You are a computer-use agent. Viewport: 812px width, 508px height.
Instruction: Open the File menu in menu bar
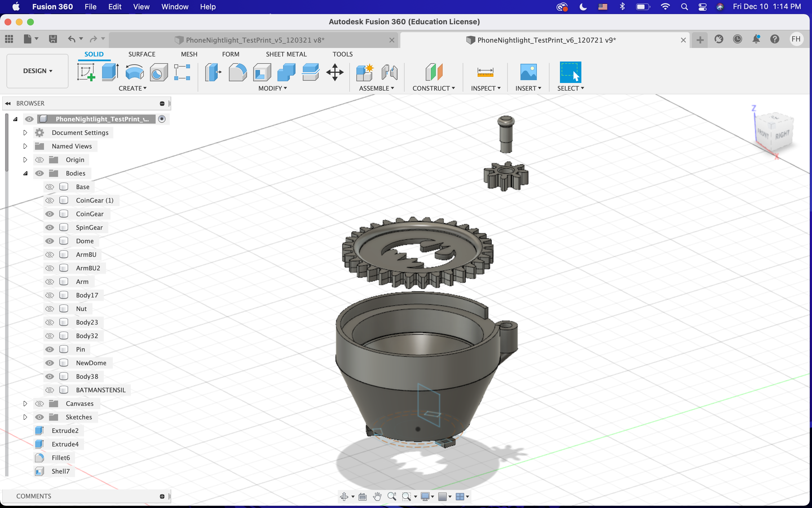click(x=90, y=7)
